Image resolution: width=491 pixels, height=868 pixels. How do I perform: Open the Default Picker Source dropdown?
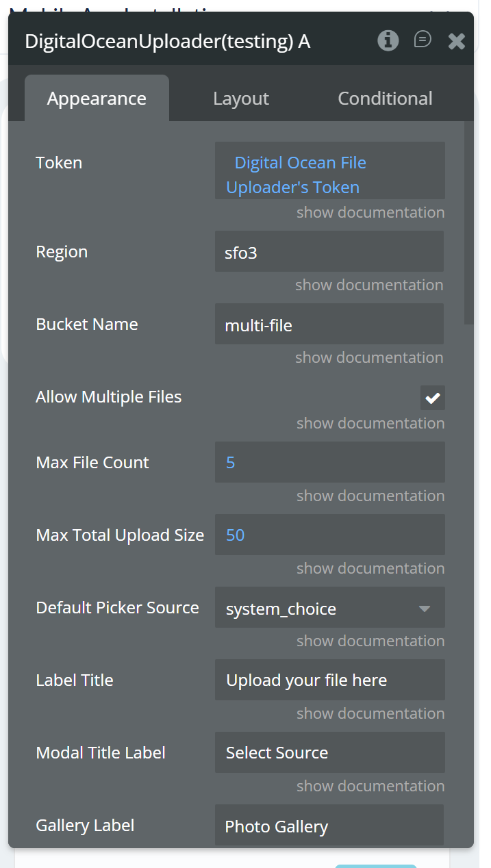pos(330,607)
